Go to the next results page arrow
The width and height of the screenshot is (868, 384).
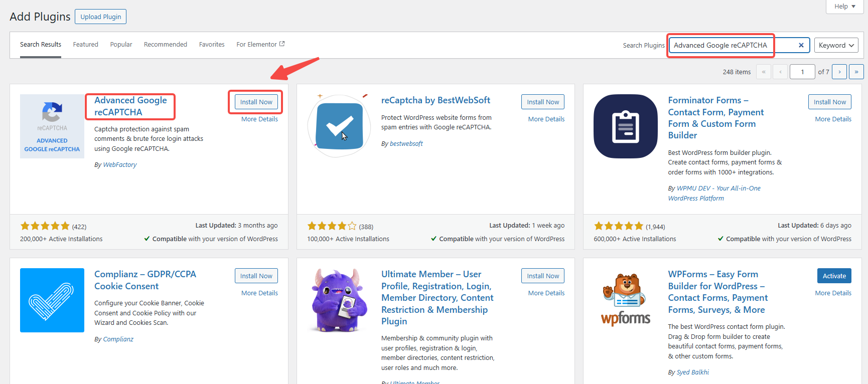click(839, 72)
